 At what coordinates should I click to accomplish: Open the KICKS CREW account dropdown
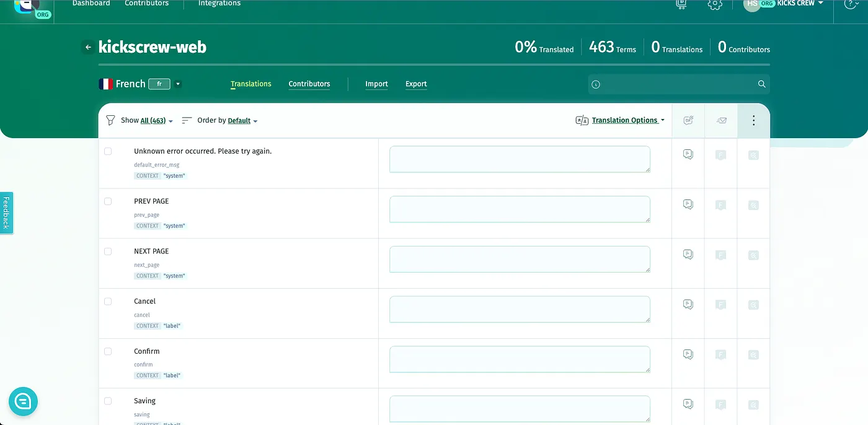pyautogui.click(x=800, y=4)
